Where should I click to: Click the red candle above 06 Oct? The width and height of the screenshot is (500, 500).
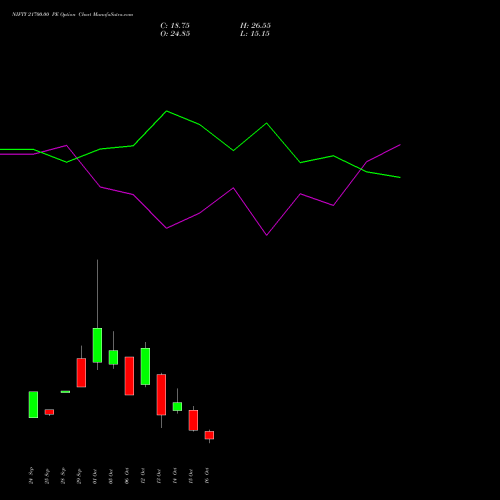[129, 376]
